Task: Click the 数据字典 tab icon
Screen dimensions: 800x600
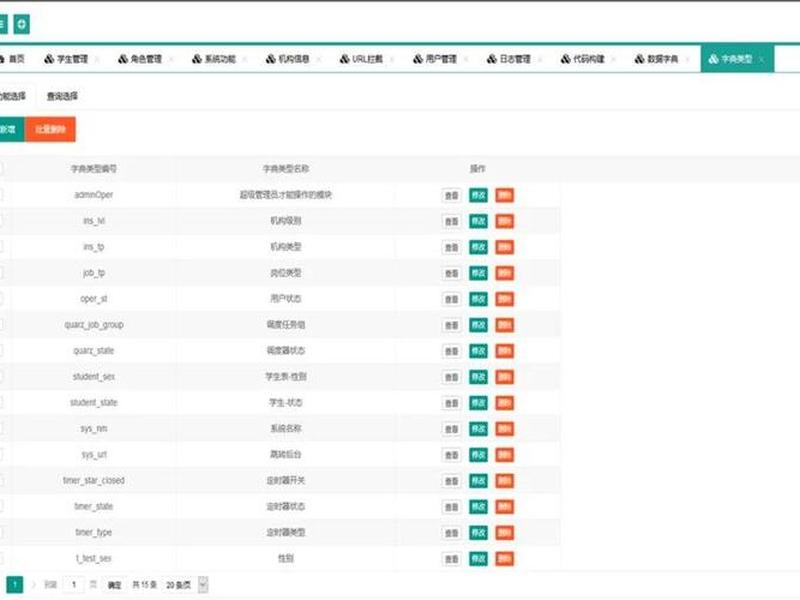Action: [640, 59]
